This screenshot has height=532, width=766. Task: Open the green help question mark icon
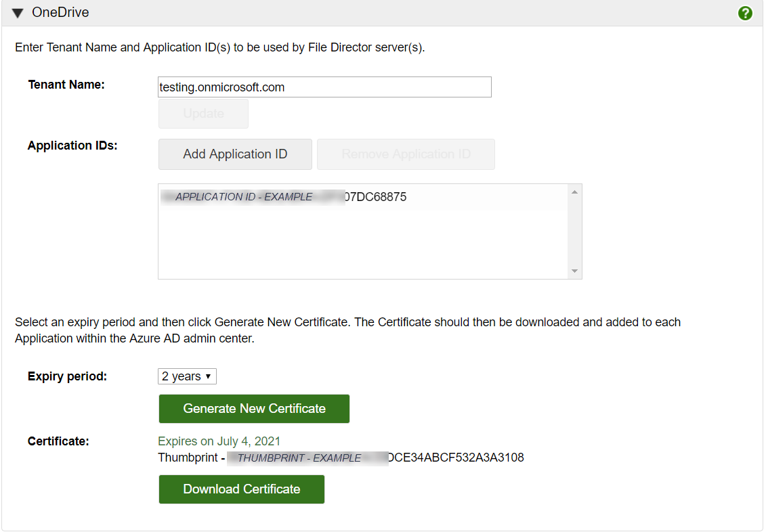click(745, 13)
